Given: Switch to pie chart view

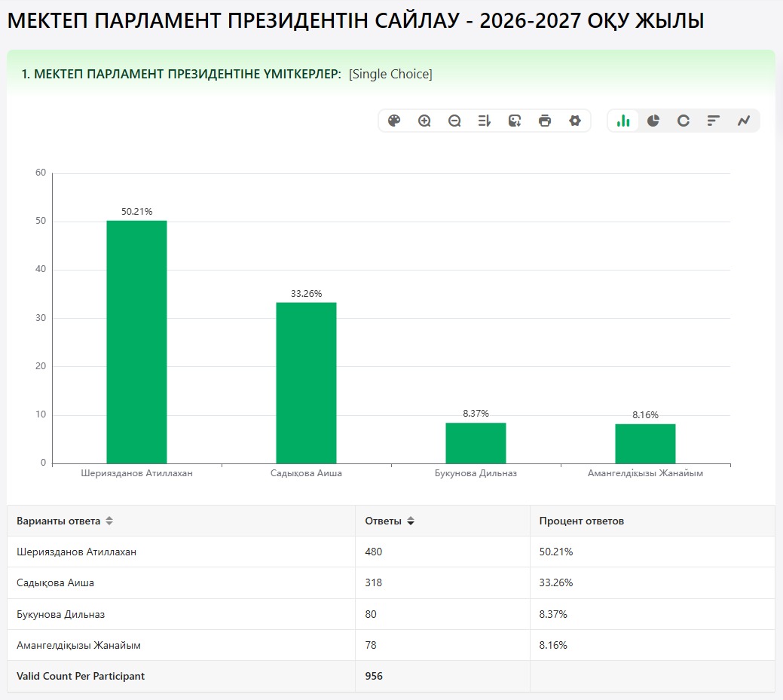Looking at the screenshot, I should (x=653, y=121).
